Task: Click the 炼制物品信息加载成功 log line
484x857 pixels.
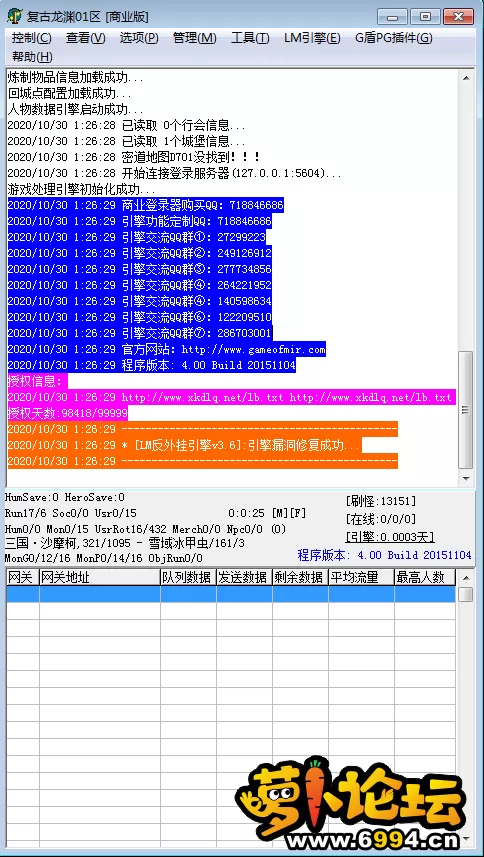Action: [75, 78]
